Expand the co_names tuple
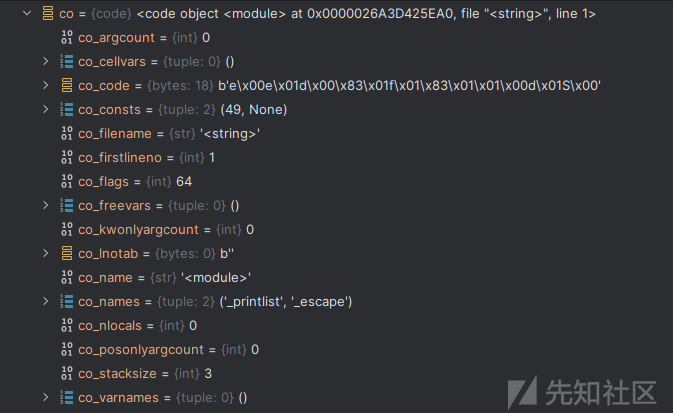Image resolution: width=673 pixels, height=413 pixels. click(x=45, y=301)
